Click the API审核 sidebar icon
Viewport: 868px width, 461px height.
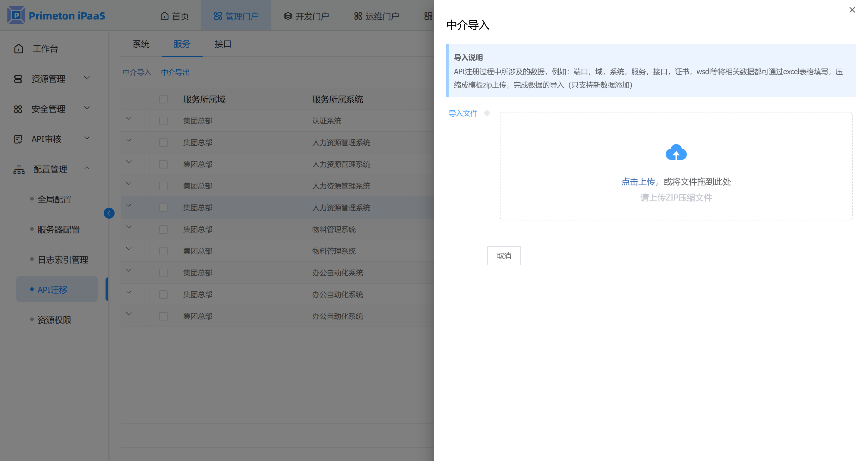[18, 139]
